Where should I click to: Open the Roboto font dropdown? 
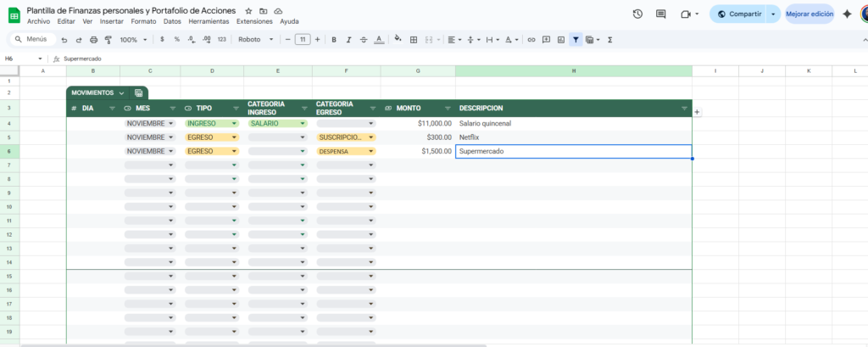[256, 39]
